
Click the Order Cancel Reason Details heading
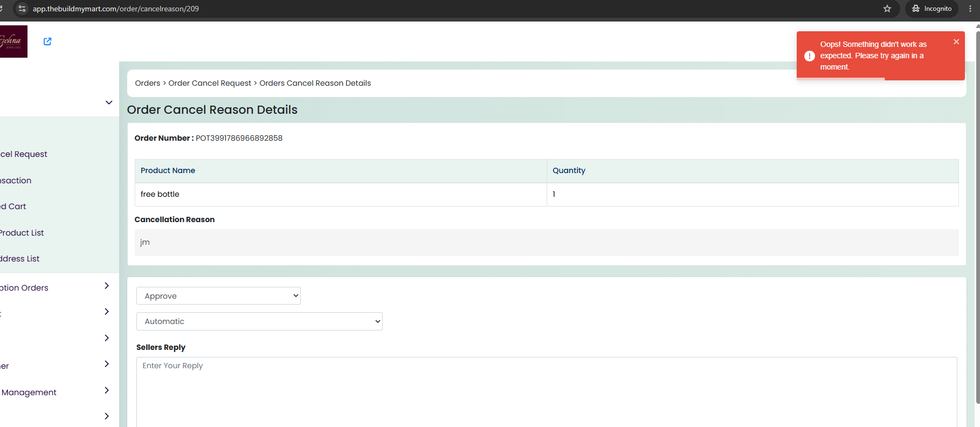click(212, 110)
